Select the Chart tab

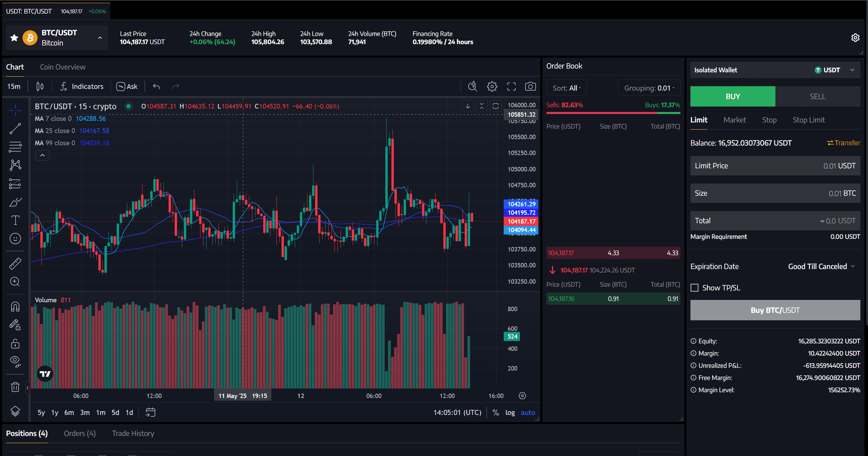coord(15,67)
